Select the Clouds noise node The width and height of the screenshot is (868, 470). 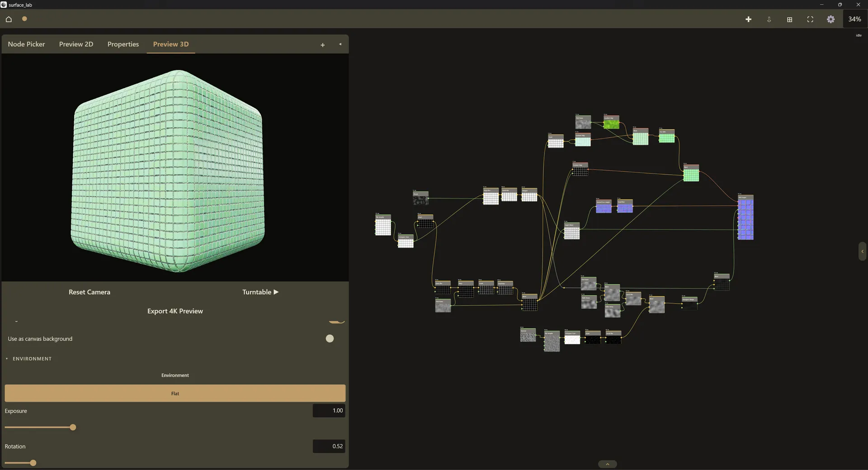pos(420,198)
